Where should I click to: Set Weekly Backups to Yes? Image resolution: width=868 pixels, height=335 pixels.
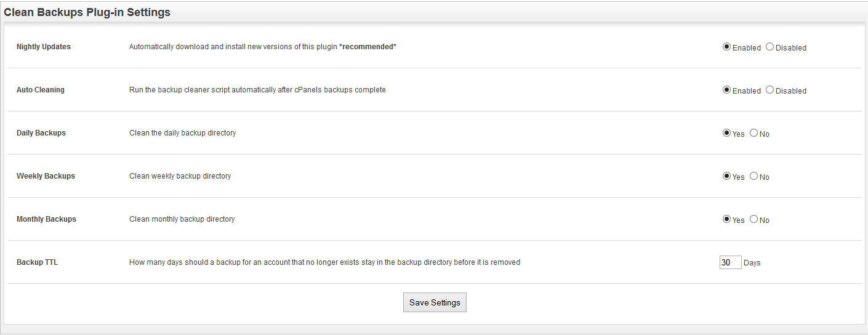coord(726,176)
